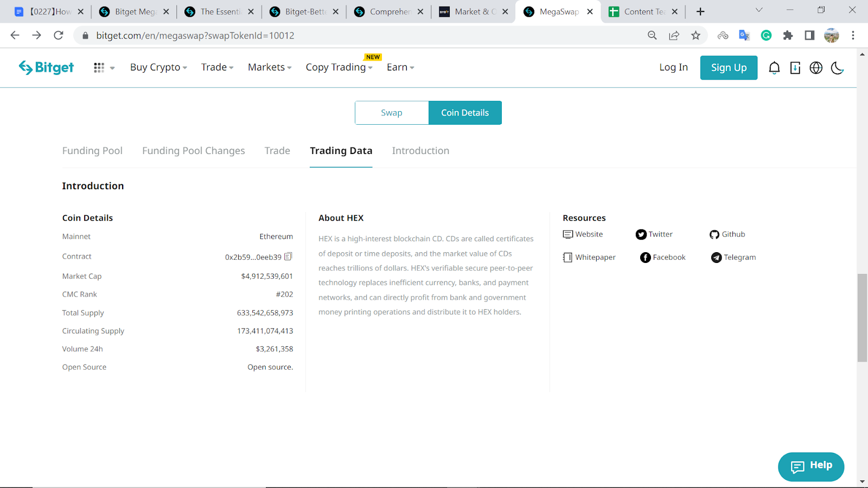This screenshot has height=488, width=868.
Task: Open the HEX Github link
Action: click(727, 234)
